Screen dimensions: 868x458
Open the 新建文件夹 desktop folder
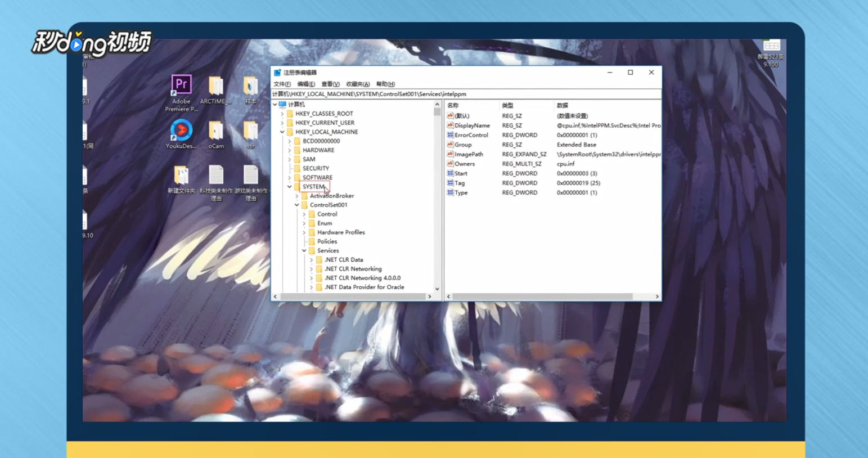point(181,179)
